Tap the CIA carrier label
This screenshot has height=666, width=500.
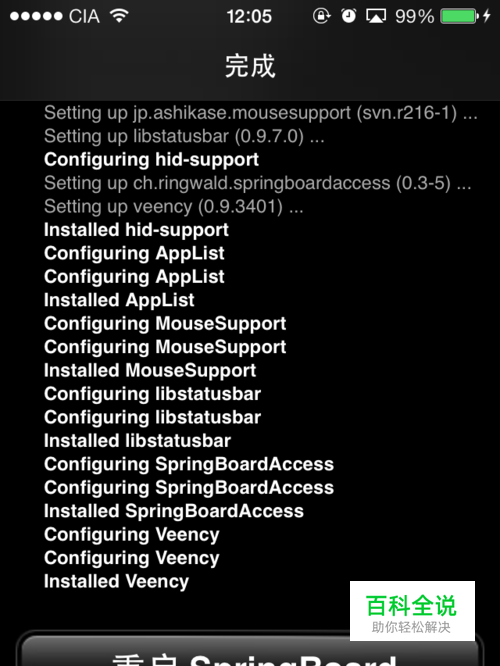(84, 17)
